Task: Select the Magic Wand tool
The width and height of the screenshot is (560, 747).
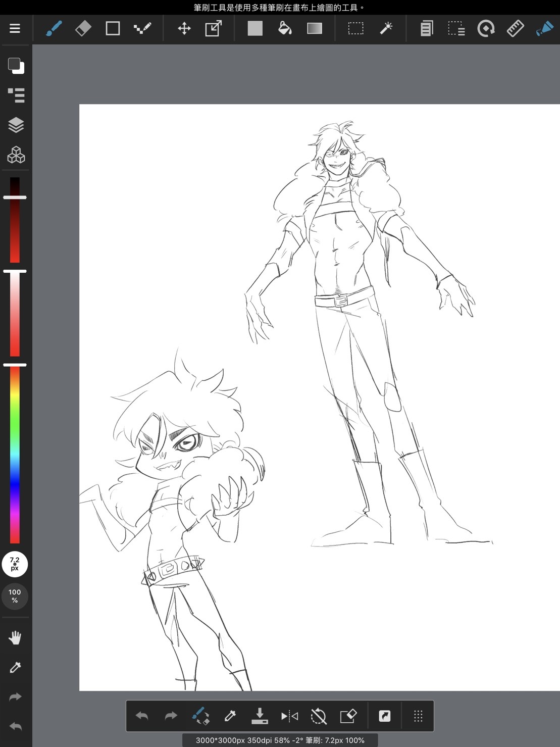Action: click(386, 28)
